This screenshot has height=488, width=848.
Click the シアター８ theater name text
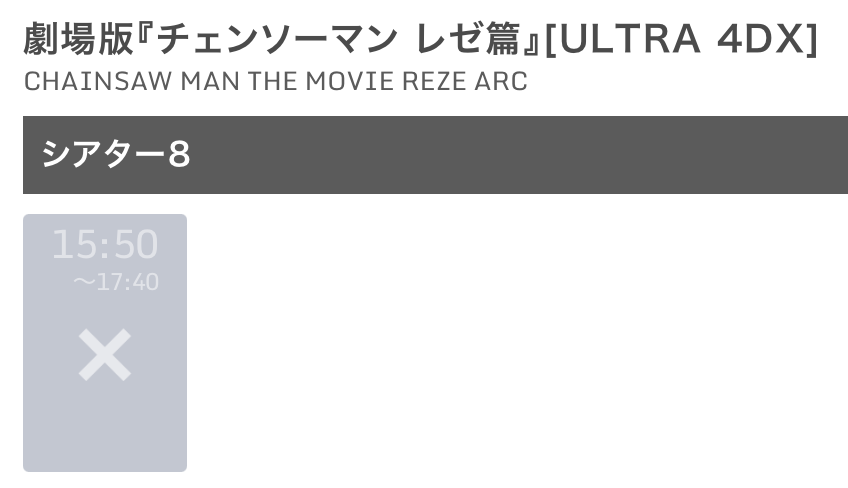point(116,155)
